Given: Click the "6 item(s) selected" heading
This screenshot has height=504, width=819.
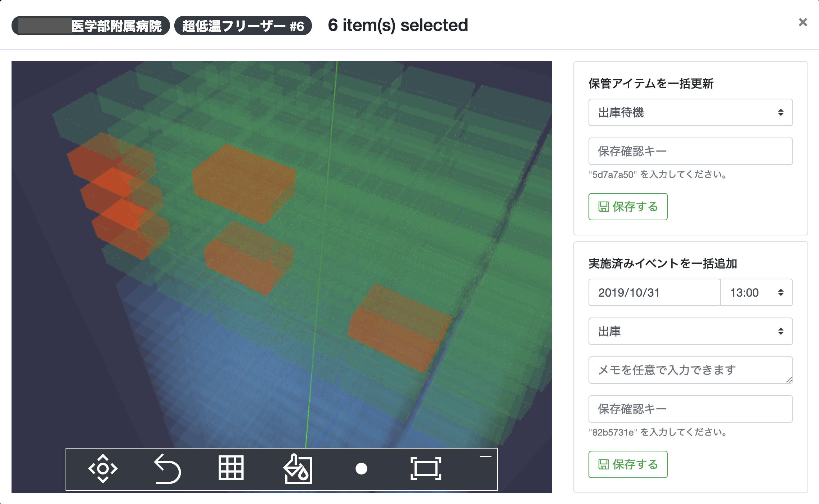Looking at the screenshot, I should [x=398, y=25].
